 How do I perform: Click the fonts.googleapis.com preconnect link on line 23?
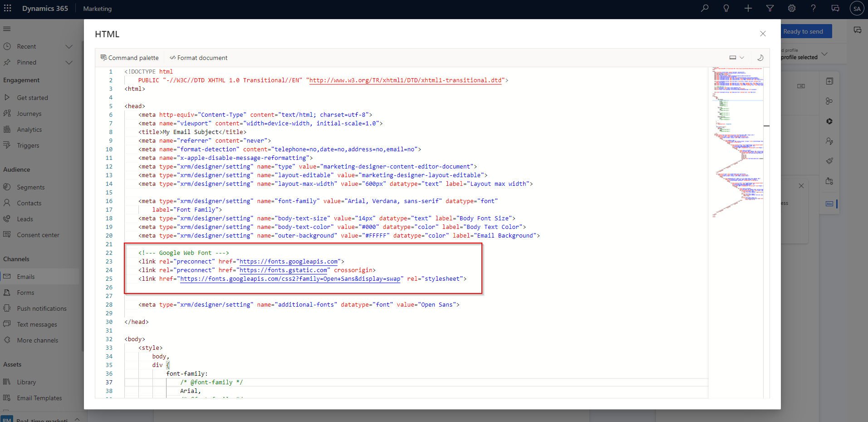point(289,262)
